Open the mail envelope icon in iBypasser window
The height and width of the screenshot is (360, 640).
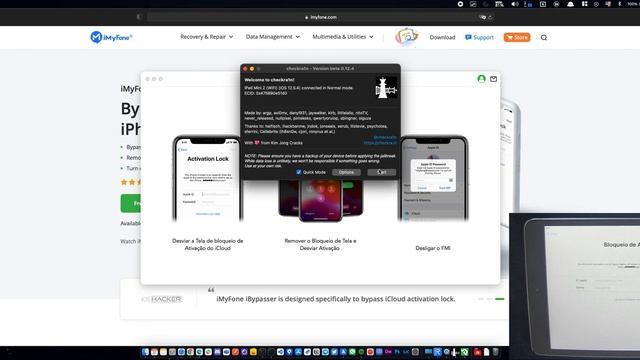493,79
